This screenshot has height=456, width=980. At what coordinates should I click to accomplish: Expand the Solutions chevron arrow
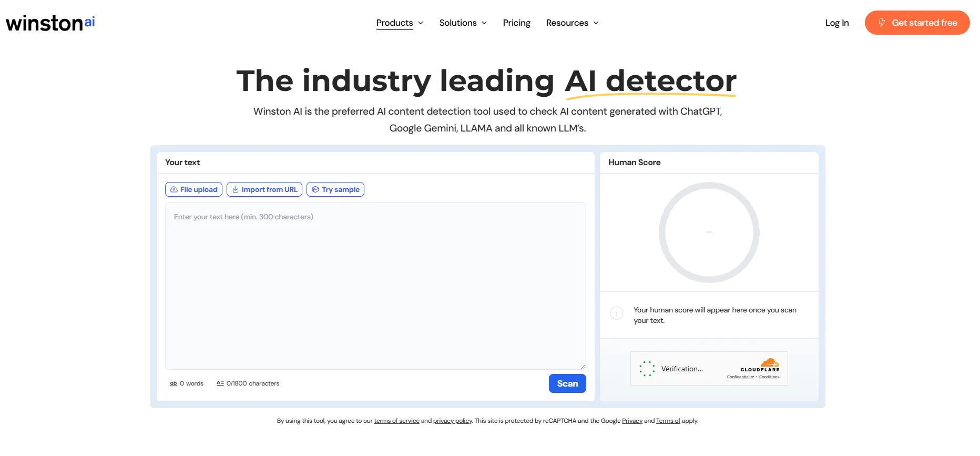[484, 23]
